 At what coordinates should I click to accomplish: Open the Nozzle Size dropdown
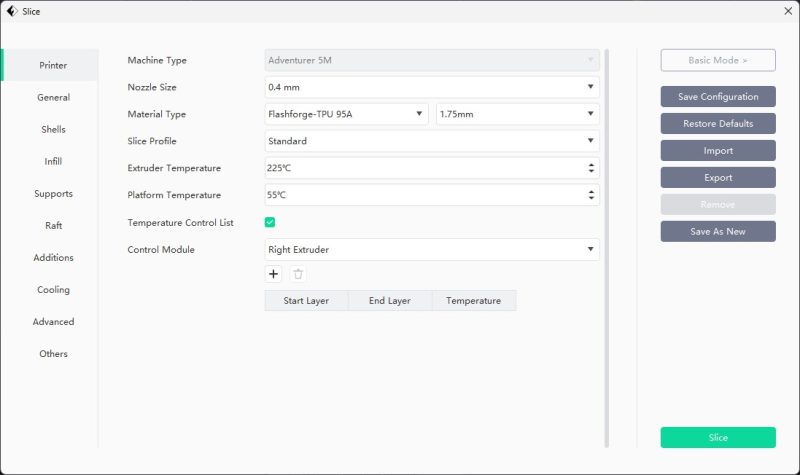[x=432, y=87]
